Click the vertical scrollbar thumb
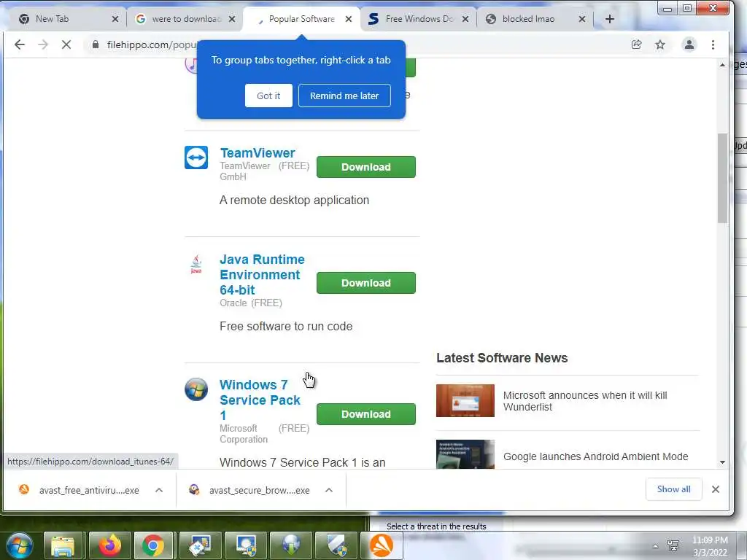 [x=722, y=178]
